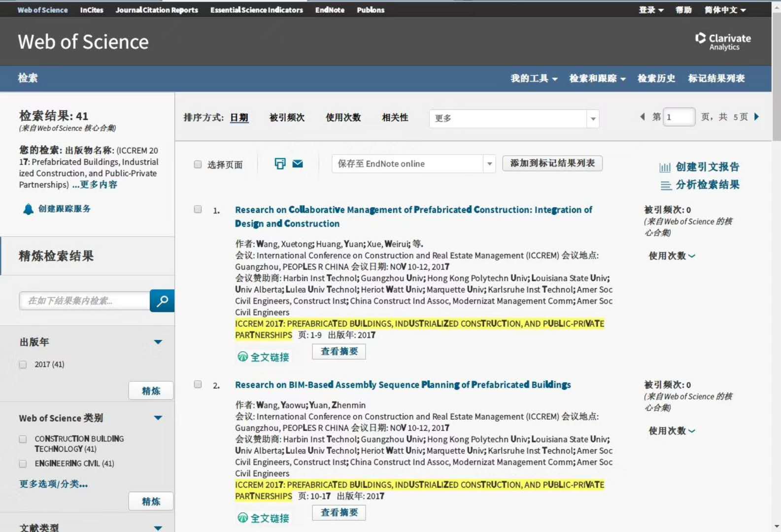
Task: Tick CONSTRUCTION BUILDING TECHNOLOGY checkbox
Action: point(23,439)
